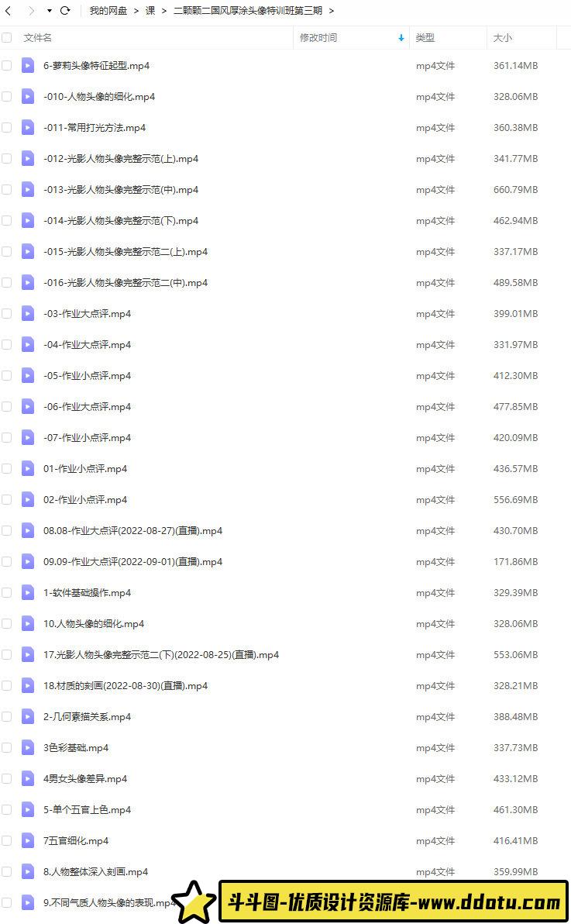Click the back navigation arrow

(x=9, y=11)
